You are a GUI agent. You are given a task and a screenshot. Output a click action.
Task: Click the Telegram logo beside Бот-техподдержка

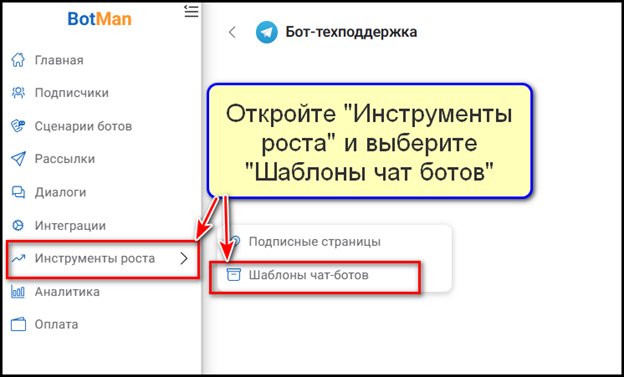point(267,32)
